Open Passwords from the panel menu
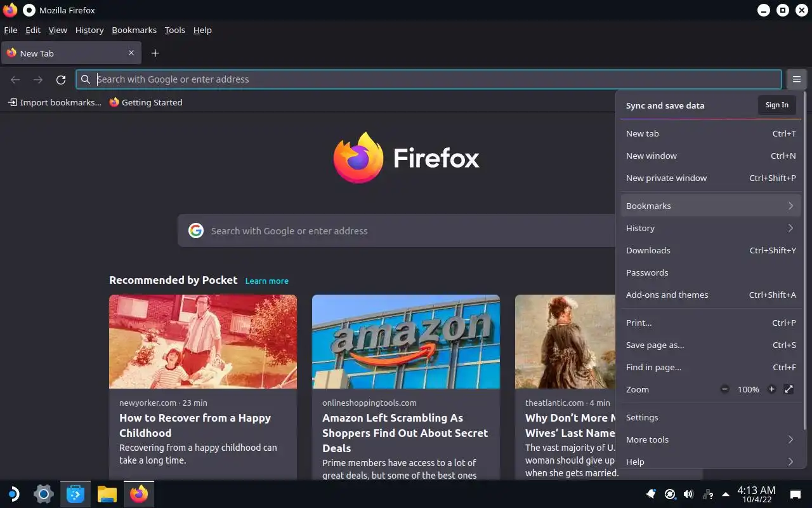This screenshot has width=812, height=508. click(x=710, y=272)
